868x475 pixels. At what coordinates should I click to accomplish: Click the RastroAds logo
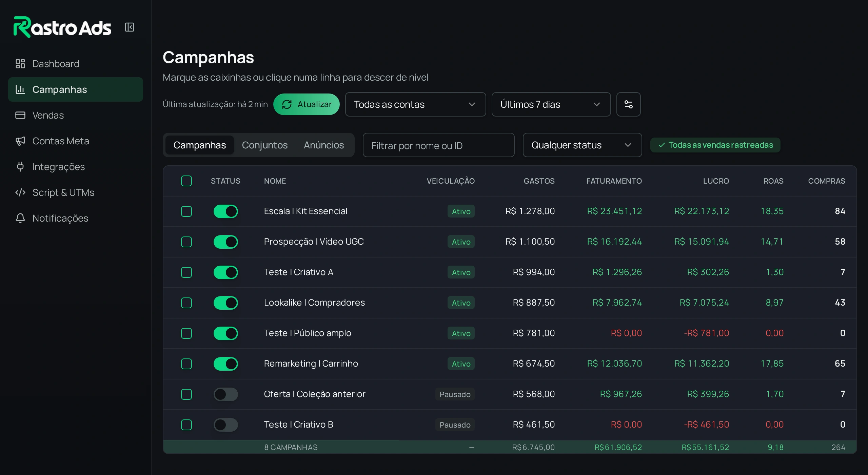(62, 27)
